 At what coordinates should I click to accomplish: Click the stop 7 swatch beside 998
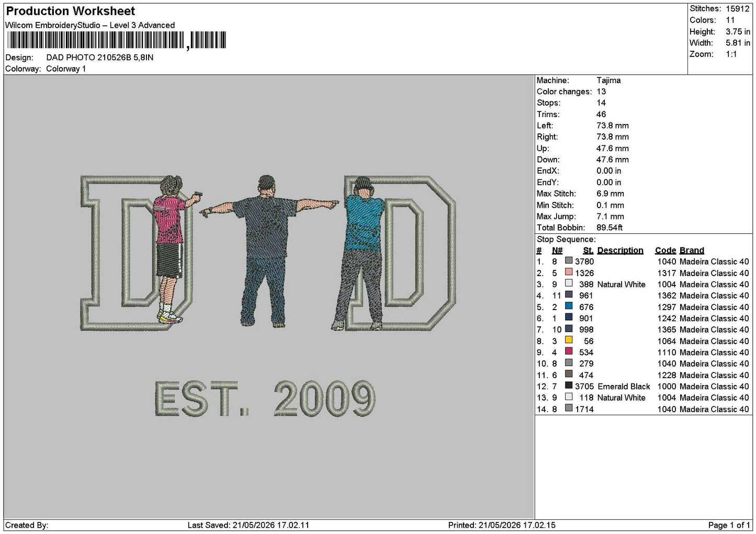569,329
